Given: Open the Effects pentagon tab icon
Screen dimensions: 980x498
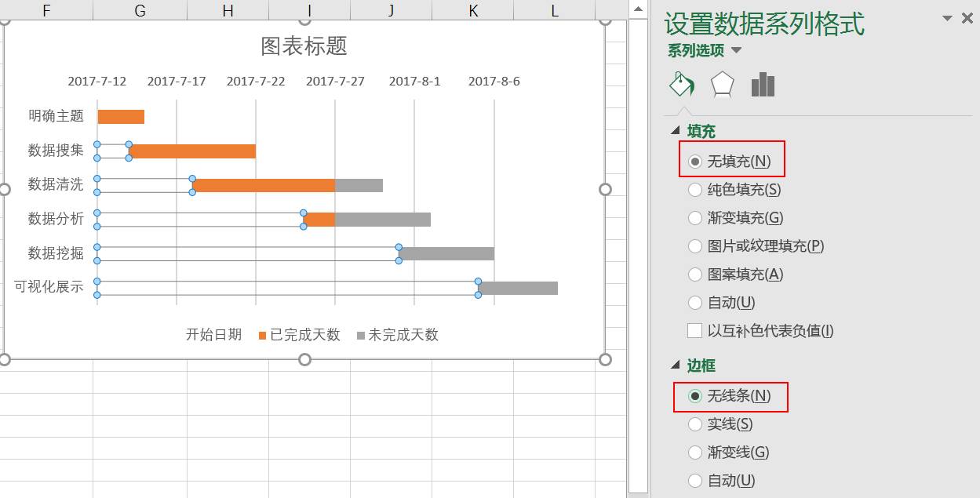Looking at the screenshot, I should click(x=723, y=85).
